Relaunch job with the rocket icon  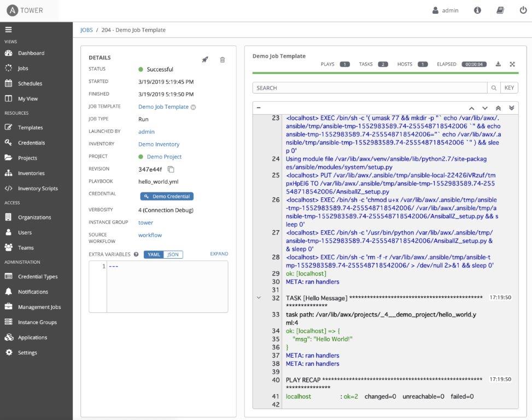click(205, 60)
